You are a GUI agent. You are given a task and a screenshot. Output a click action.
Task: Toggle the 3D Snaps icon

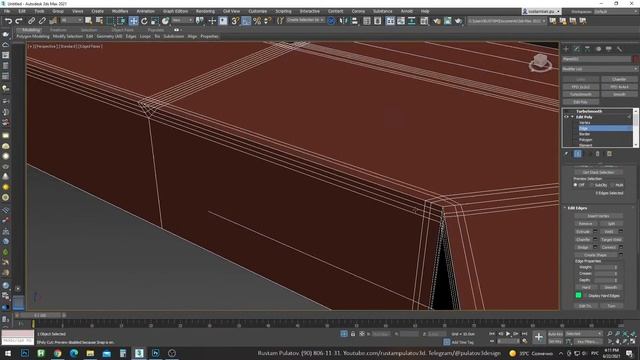[236, 20]
